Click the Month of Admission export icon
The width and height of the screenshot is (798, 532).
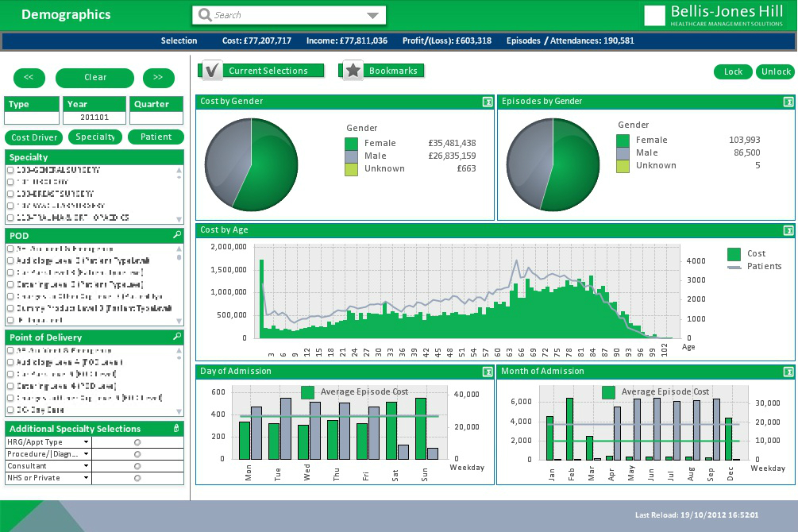pos(788,372)
